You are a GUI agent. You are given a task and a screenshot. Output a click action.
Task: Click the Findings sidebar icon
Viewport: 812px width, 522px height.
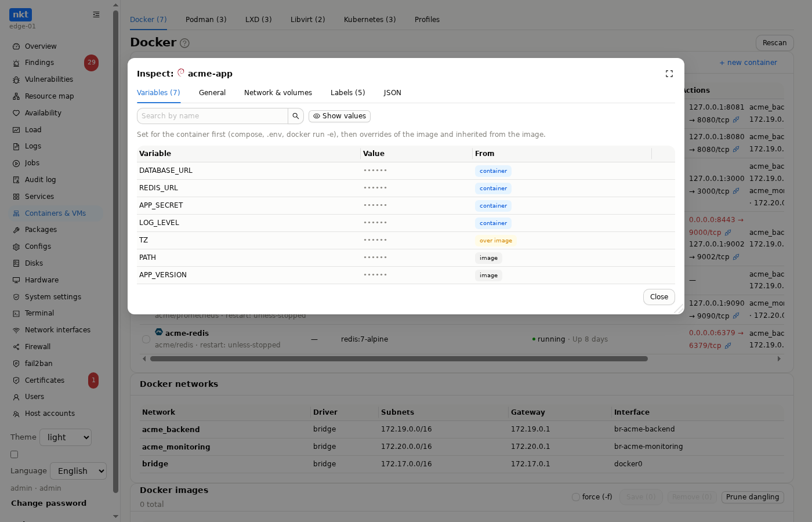pyautogui.click(x=16, y=63)
